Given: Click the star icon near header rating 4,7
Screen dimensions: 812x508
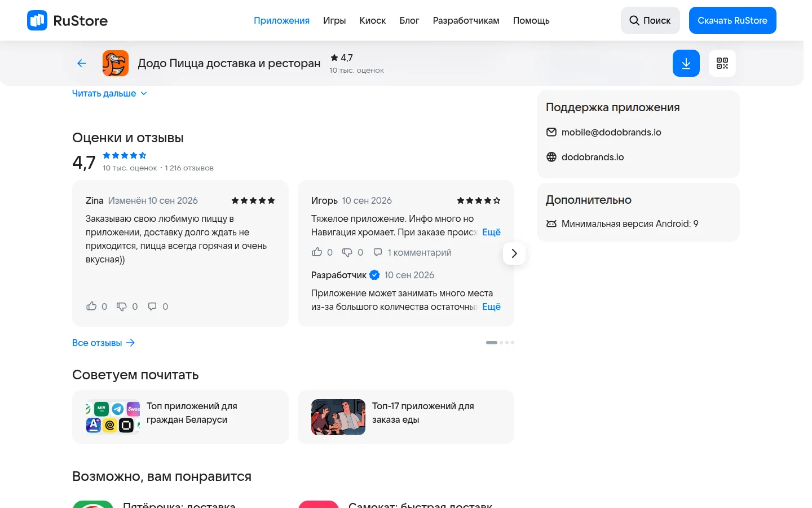Looking at the screenshot, I should point(334,58).
